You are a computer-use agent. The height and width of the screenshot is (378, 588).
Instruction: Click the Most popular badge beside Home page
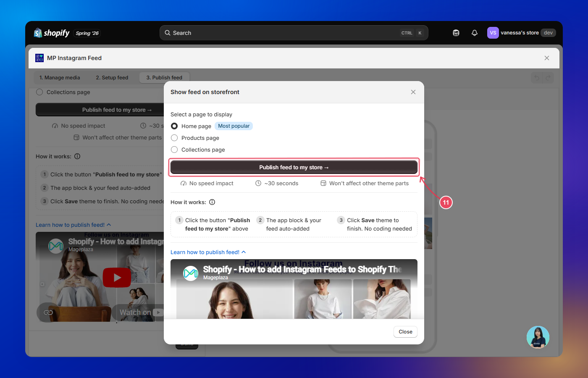234,126
